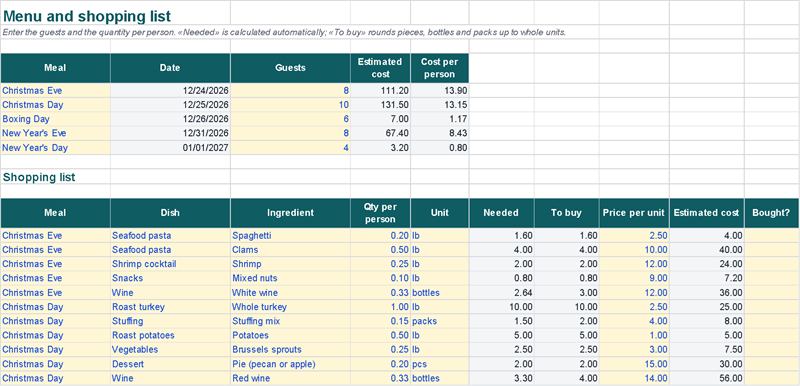Select cost per person 13.90
This screenshot has width=800, height=386.
(439, 90)
